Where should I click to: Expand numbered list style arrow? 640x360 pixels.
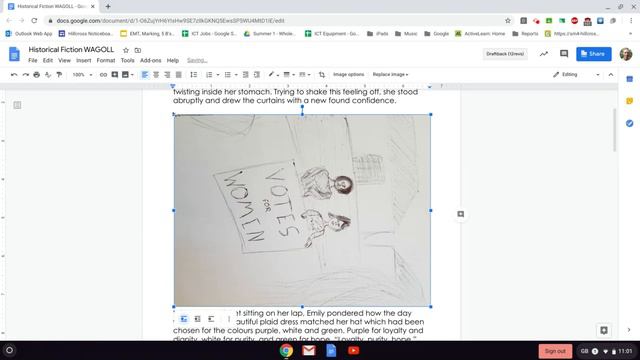218,75
